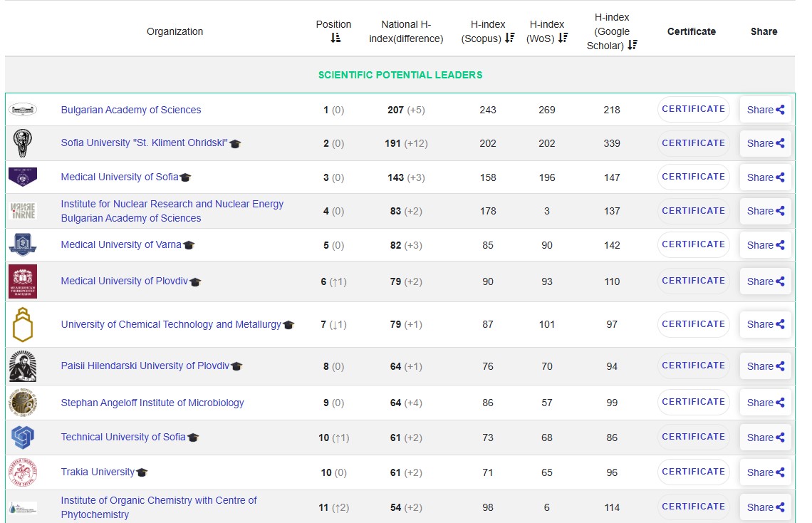The image size is (812, 523).
Task: Open Trakia University link
Action: 98,472
